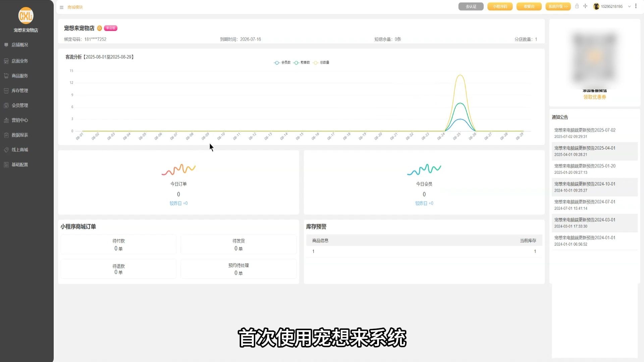Toggle the hamburger sidebar collapse icon

tap(61, 7)
